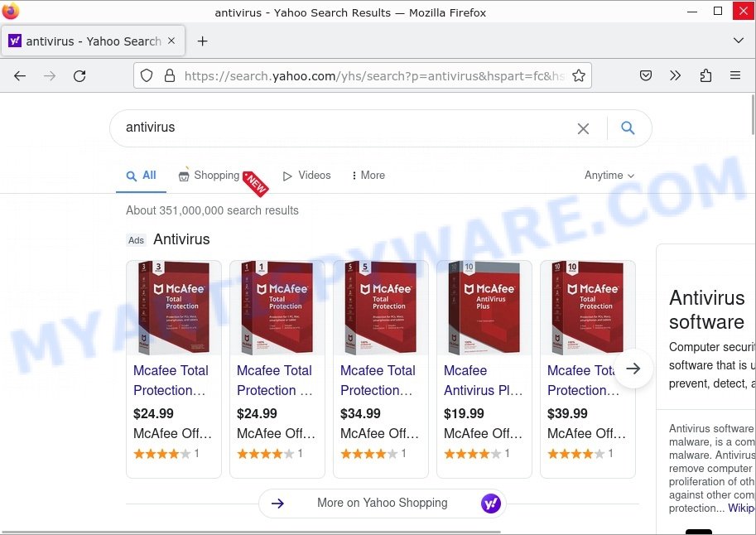The width and height of the screenshot is (756, 535).
Task: View site security lock info
Action: coord(170,75)
